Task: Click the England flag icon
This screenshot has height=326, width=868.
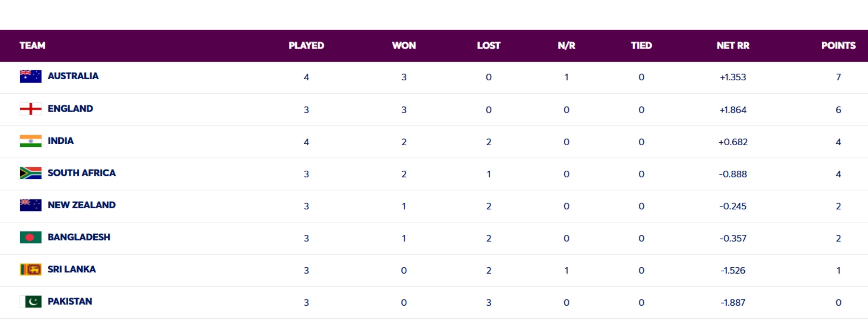Action: 31,109
